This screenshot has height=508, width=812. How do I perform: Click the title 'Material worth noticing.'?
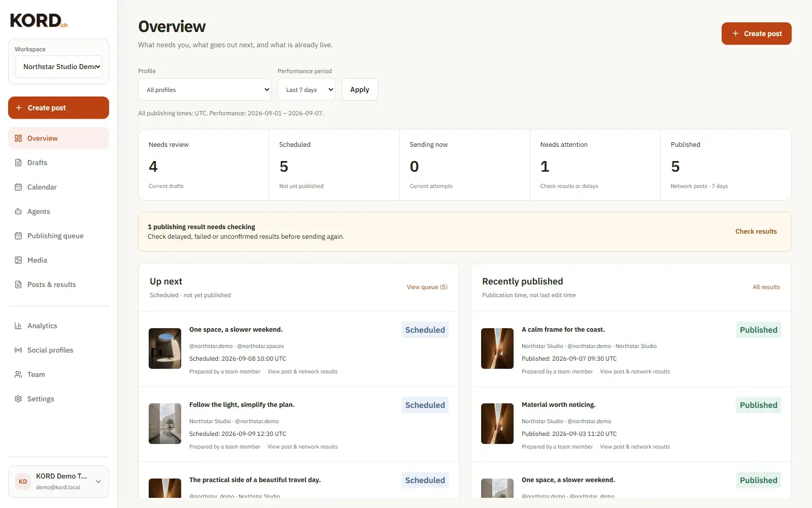[559, 405]
